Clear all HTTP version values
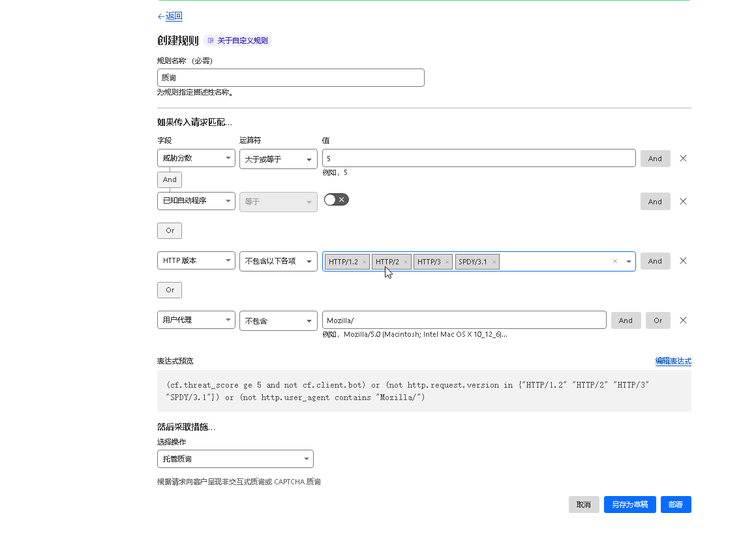756x545 pixels. pyautogui.click(x=614, y=262)
